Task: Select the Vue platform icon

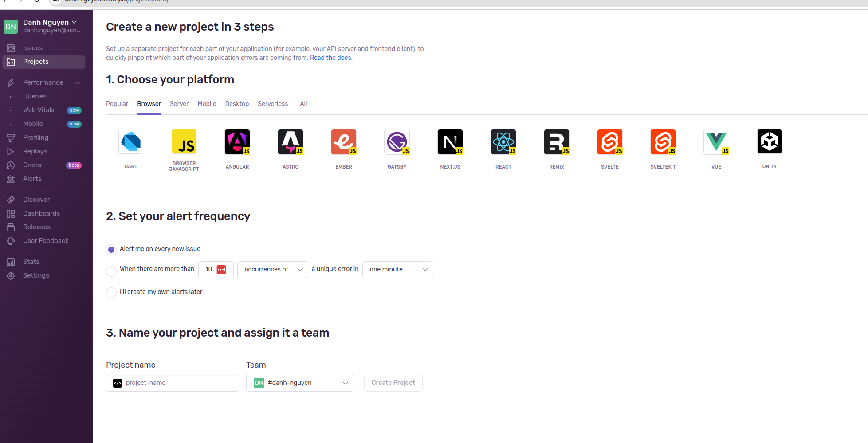Action: coord(716,142)
